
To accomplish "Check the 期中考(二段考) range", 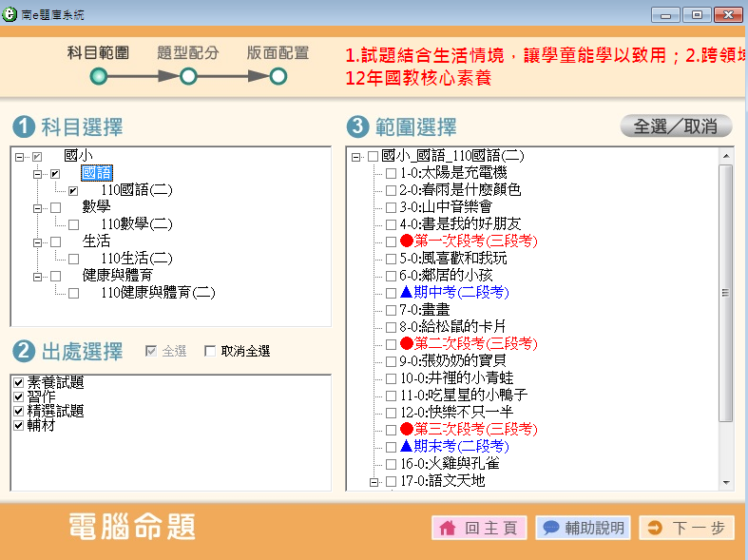I will point(391,293).
